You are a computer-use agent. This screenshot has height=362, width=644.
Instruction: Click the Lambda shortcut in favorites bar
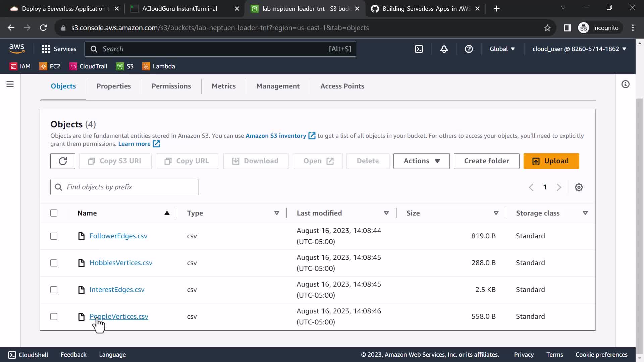coord(159,66)
